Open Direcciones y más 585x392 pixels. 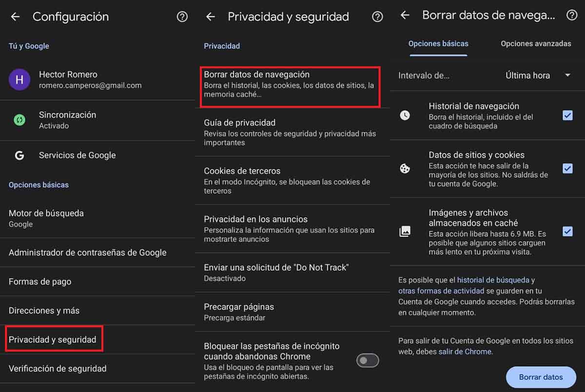click(97, 310)
